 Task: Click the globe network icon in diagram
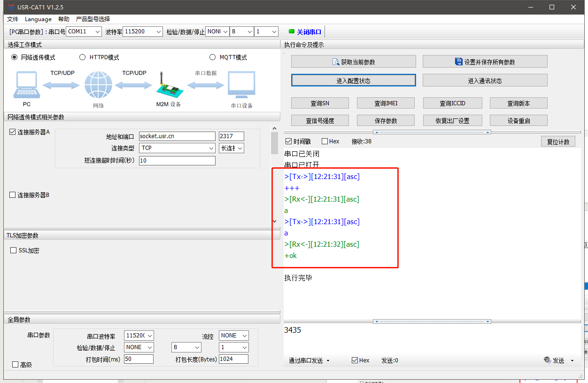(x=98, y=85)
